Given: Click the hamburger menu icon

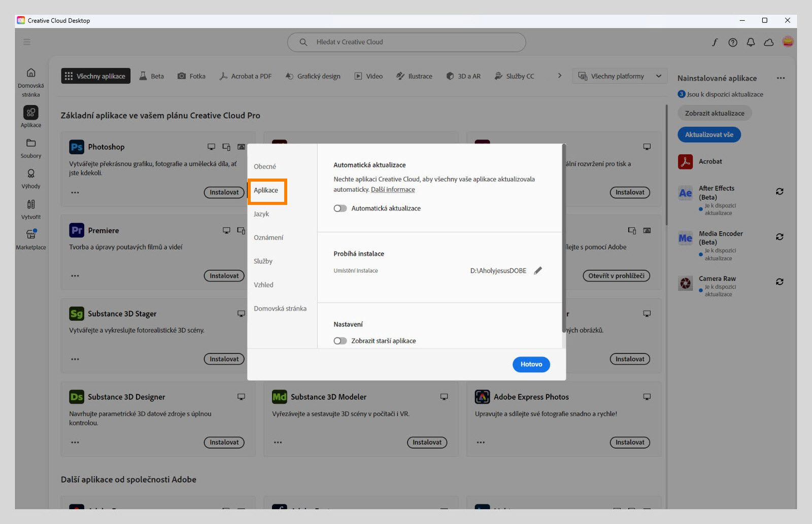Looking at the screenshot, I should click(27, 42).
